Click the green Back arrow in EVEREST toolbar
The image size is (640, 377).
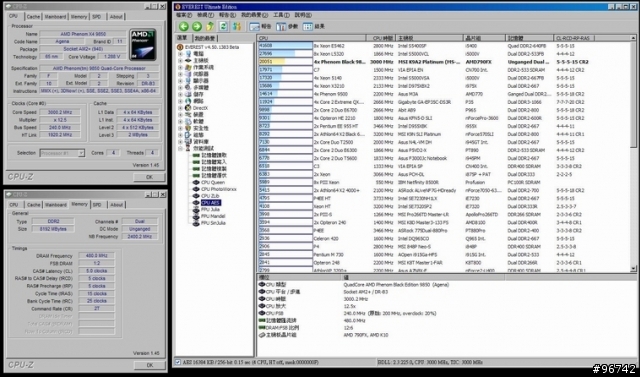click(x=184, y=27)
